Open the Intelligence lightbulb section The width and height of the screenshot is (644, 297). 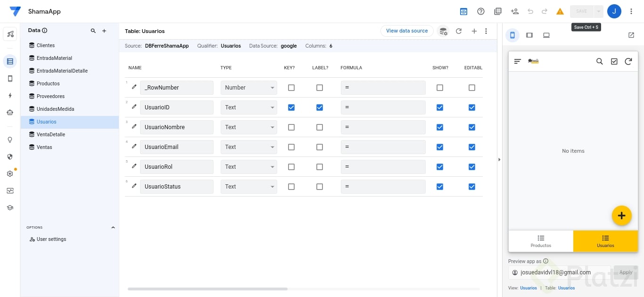point(9,140)
